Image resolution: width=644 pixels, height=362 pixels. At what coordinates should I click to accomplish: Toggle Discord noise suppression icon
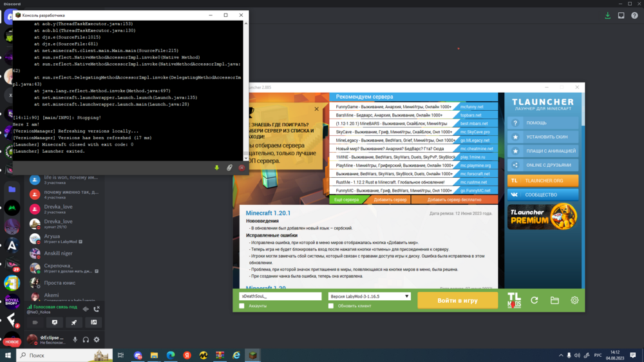point(86,309)
